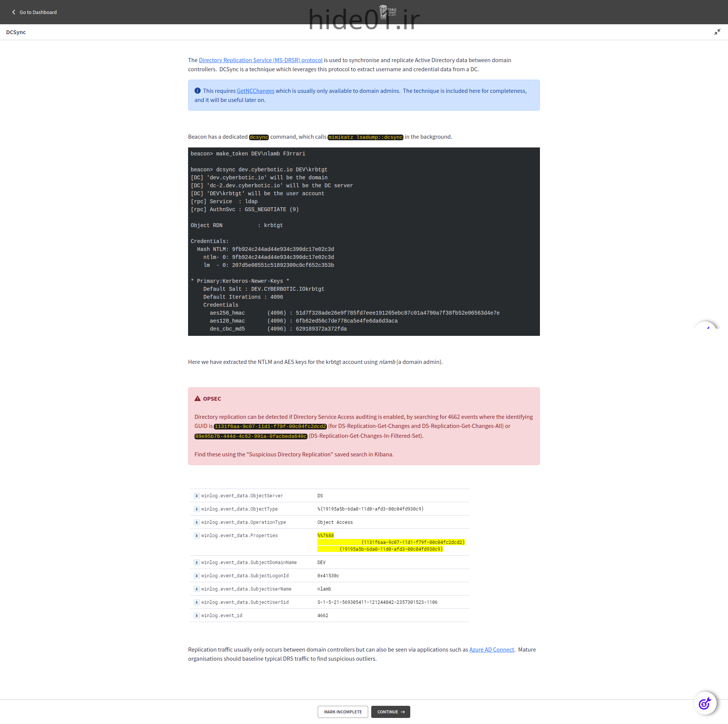
Task: Click the Zero Point Security logo
Action: pyautogui.click(x=388, y=12)
